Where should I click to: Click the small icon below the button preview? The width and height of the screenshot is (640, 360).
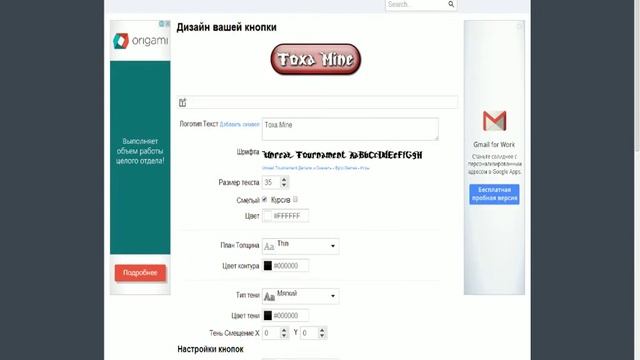(182, 103)
